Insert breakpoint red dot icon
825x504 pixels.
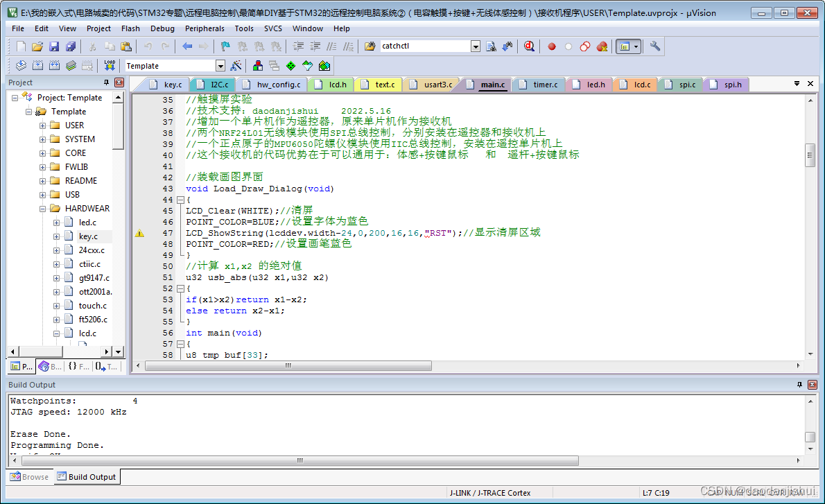coord(551,46)
